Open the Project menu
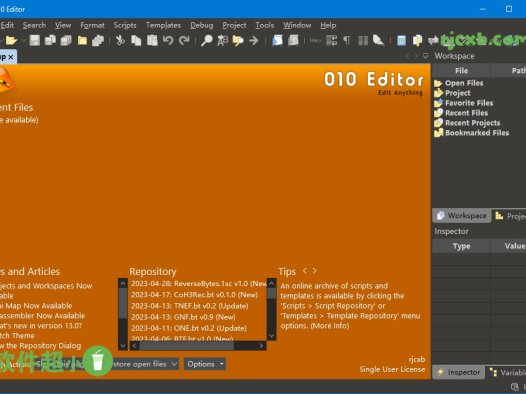Image resolution: width=526 pixels, height=394 pixels. 234,25
